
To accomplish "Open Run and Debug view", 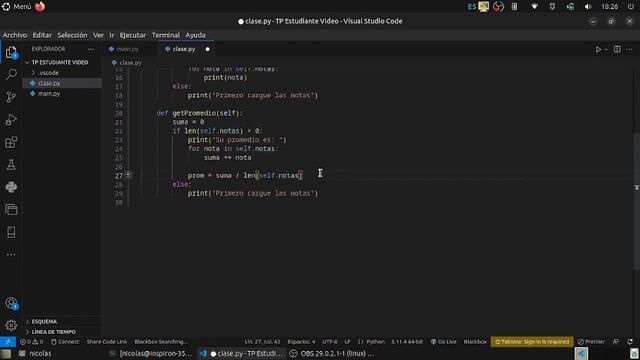I will pyautogui.click(x=11, y=119).
